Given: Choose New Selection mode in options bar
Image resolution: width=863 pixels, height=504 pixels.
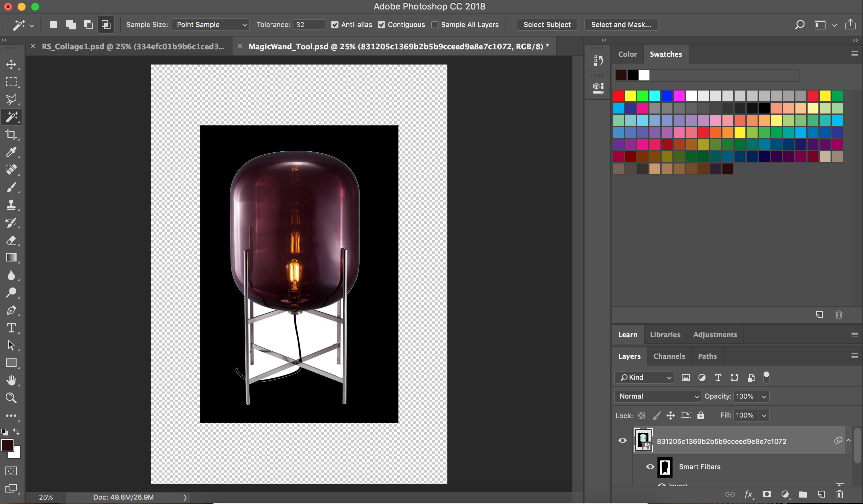Looking at the screenshot, I should [53, 25].
